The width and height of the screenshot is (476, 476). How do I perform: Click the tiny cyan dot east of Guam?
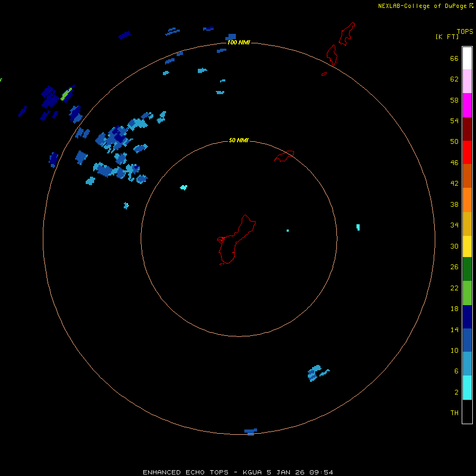(x=288, y=231)
